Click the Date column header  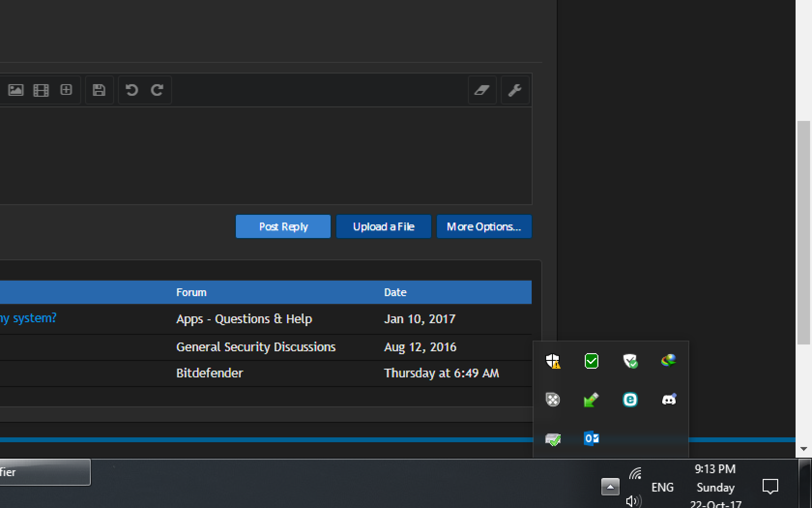click(395, 292)
